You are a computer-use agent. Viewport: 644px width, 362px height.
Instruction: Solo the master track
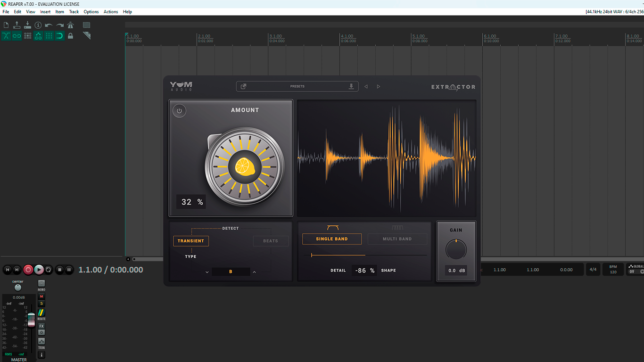(x=41, y=304)
